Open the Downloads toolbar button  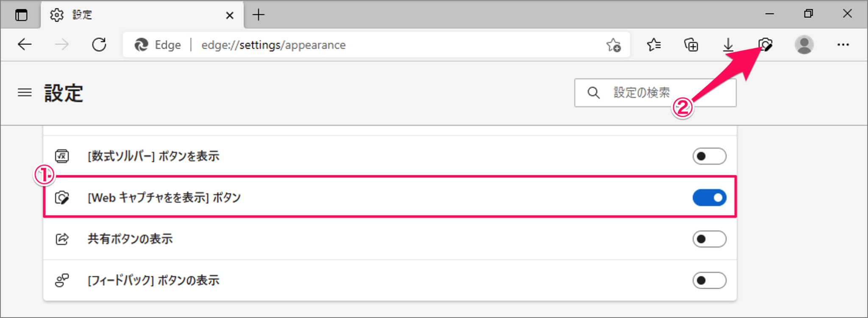coord(728,44)
